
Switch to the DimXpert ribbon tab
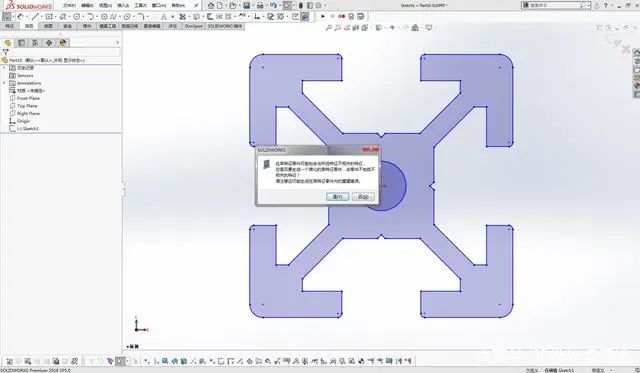pyautogui.click(x=193, y=26)
